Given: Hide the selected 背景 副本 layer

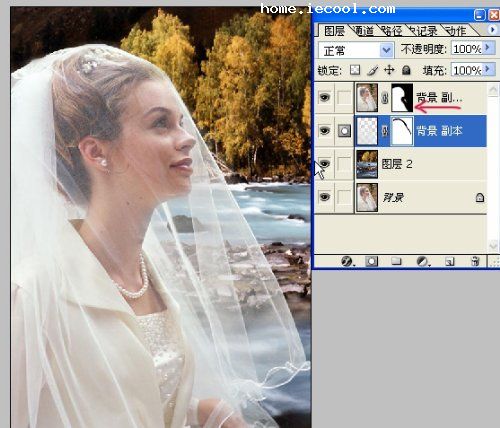Looking at the screenshot, I should pyautogui.click(x=324, y=131).
